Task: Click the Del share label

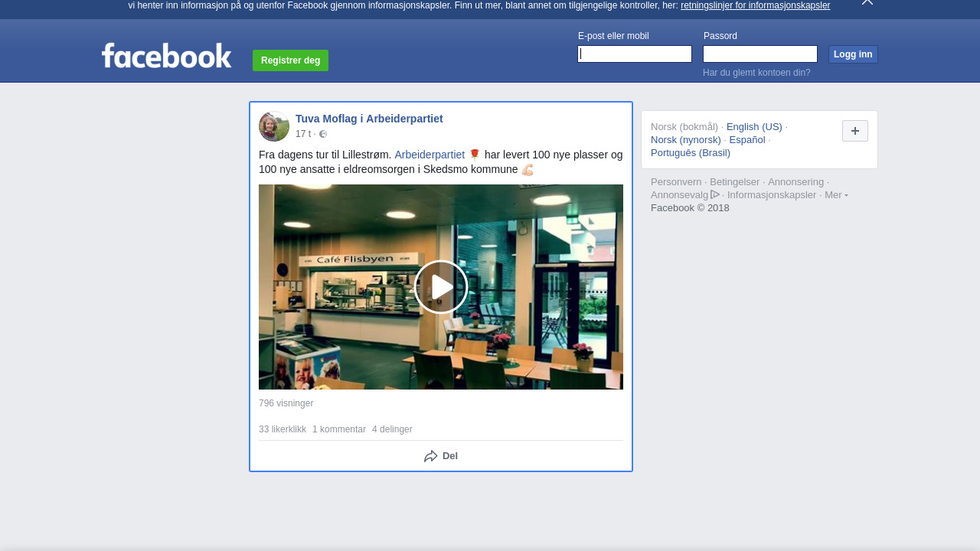Action: coord(450,456)
